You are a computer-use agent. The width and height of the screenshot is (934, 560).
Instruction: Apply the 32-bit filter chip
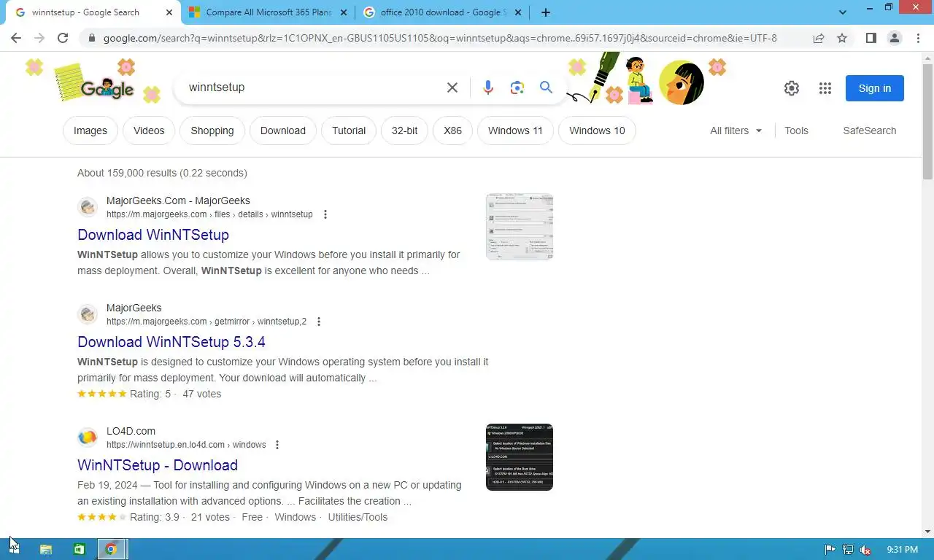pos(404,131)
